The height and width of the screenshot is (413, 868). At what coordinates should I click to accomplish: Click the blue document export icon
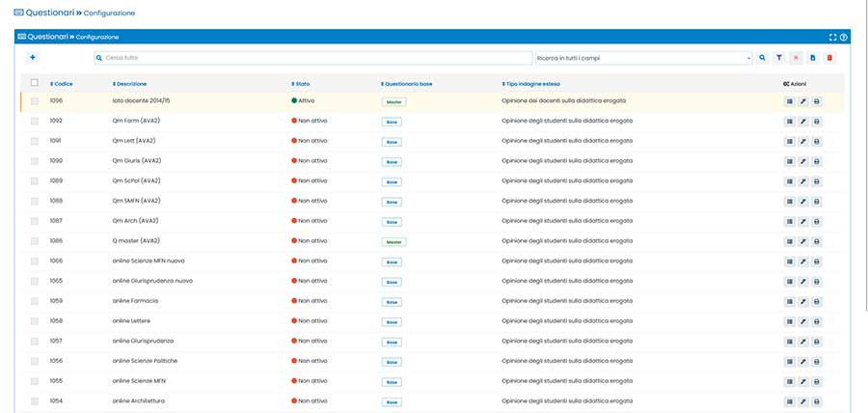pos(812,58)
